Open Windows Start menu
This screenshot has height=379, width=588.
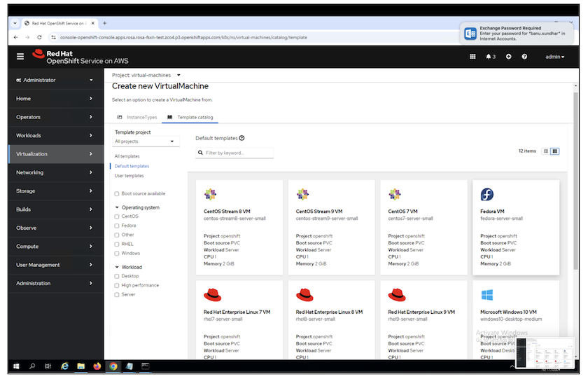(16, 366)
